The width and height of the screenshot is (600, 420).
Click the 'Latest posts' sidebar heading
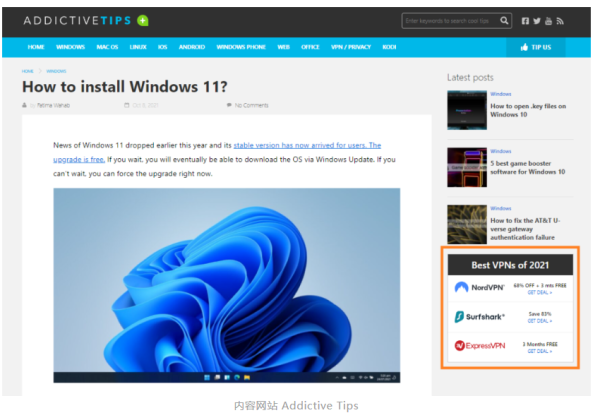click(470, 78)
